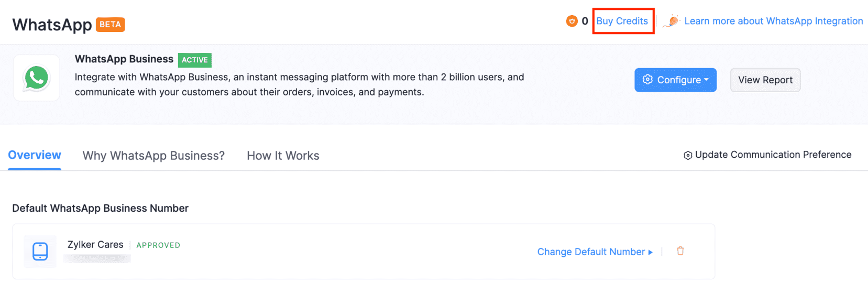
Task: Click the View Report button
Action: coord(765,80)
